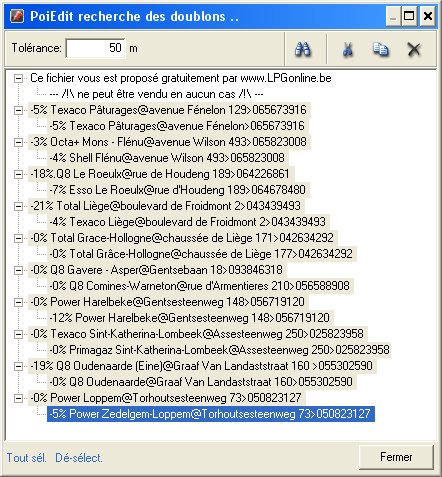Collapse the '-18%.Q8 Le Roeulx' node
The height and width of the screenshot is (477, 442).
pos(18,174)
